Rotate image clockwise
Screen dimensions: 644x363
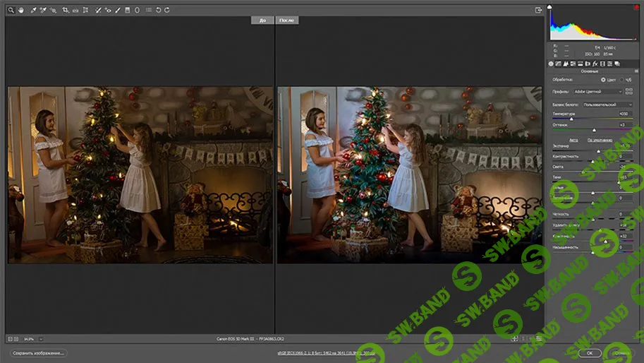pos(167,10)
